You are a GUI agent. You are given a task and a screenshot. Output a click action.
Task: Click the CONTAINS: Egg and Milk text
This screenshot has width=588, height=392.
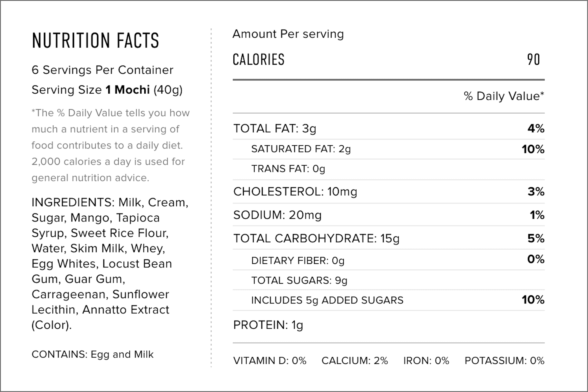(x=92, y=354)
